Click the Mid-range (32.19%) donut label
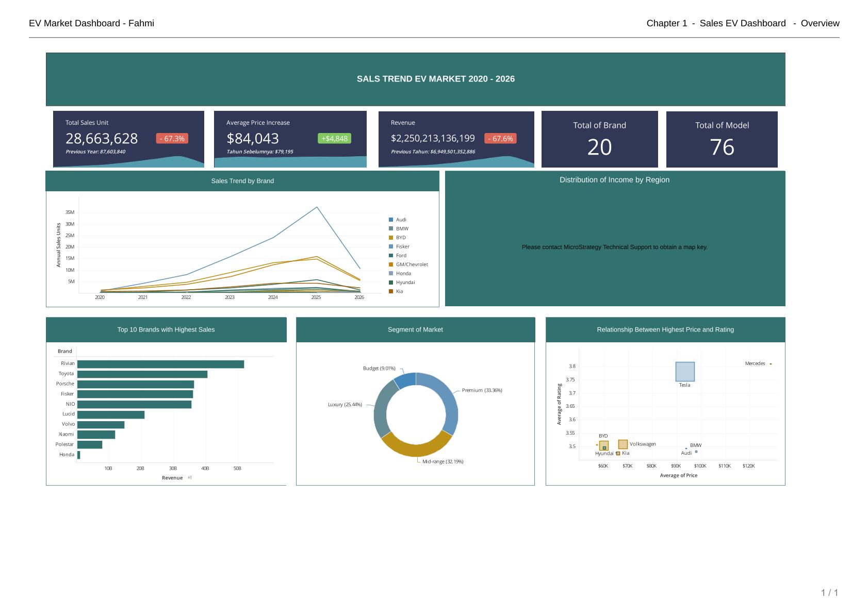The image size is (868, 614). click(x=443, y=461)
